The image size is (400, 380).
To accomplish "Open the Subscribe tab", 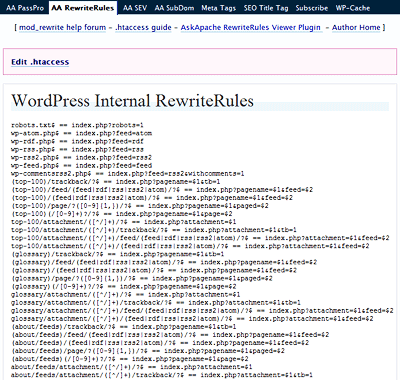I will [312, 8].
